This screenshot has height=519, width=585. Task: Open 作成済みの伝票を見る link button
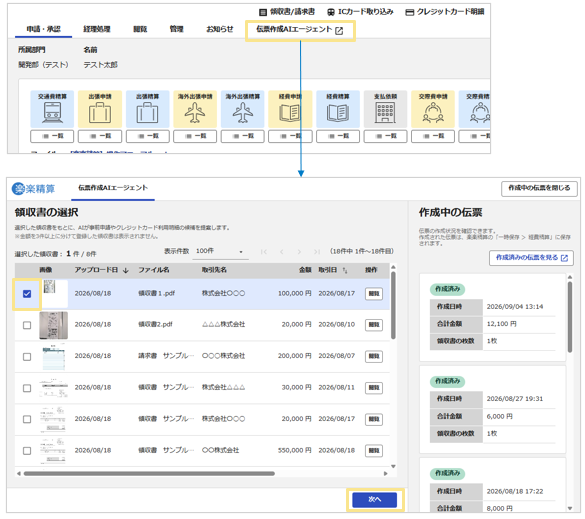coord(531,258)
